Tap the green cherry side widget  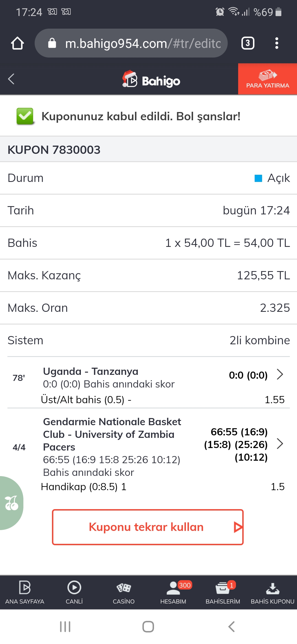click(12, 503)
